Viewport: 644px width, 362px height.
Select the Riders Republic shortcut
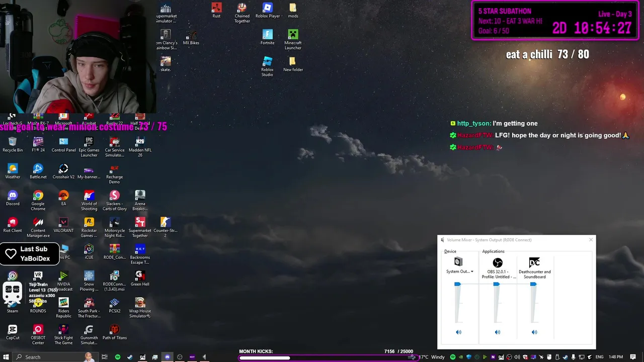[x=63, y=307]
